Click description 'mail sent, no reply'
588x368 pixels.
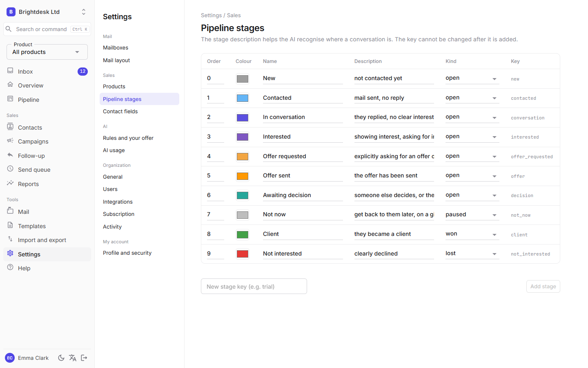tap(394, 98)
